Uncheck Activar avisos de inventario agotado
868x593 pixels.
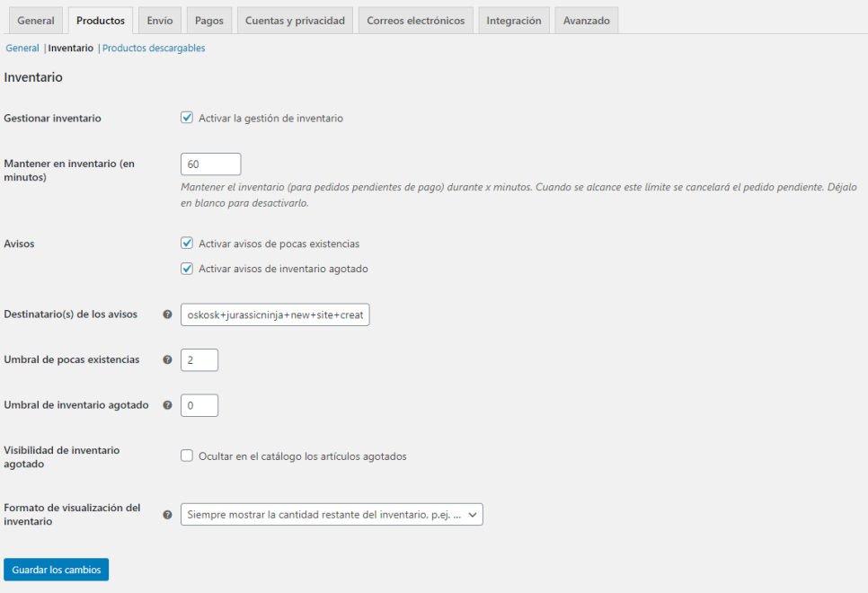pyautogui.click(x=187, y=269)
